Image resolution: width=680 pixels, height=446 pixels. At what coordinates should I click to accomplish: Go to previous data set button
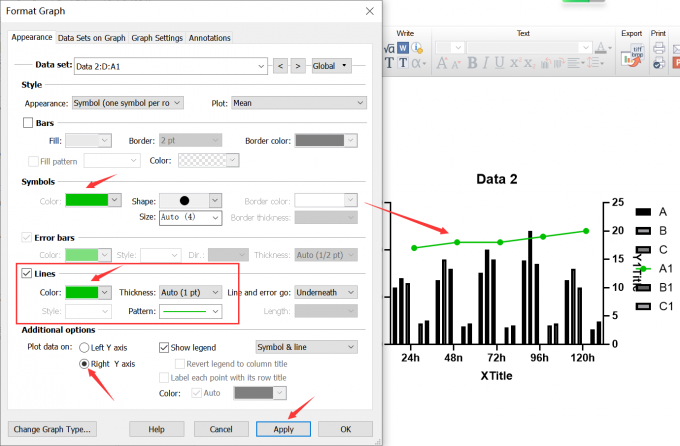281,66
